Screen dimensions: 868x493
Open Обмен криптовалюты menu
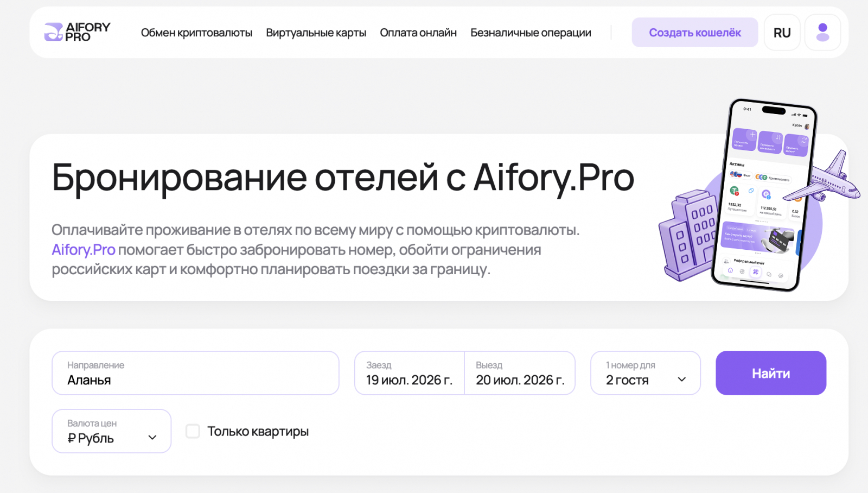click(196, 33)
